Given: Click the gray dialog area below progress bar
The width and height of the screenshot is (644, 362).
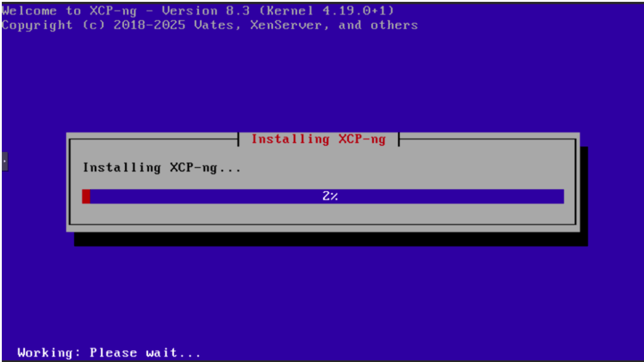Looking at the screenshot, I should 323,214.
